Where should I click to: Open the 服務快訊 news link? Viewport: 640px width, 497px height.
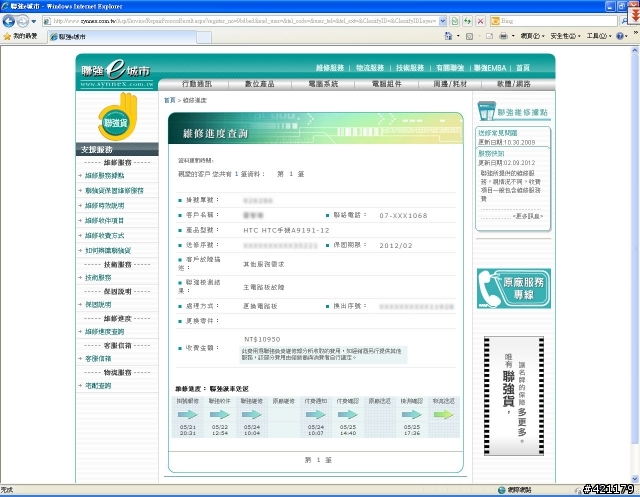[x=491, y=154]
